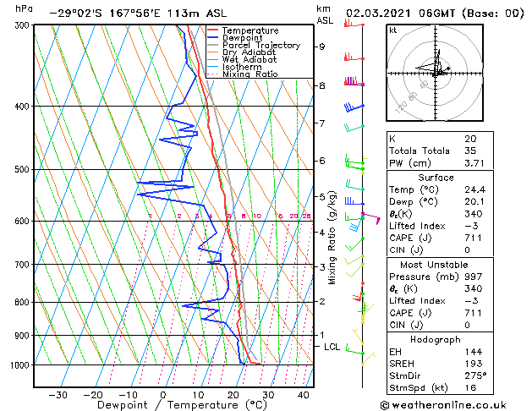Click the 'StmDir' value '275°'
The width and height of the screenshot is (532, 411).
pos(475,375)
